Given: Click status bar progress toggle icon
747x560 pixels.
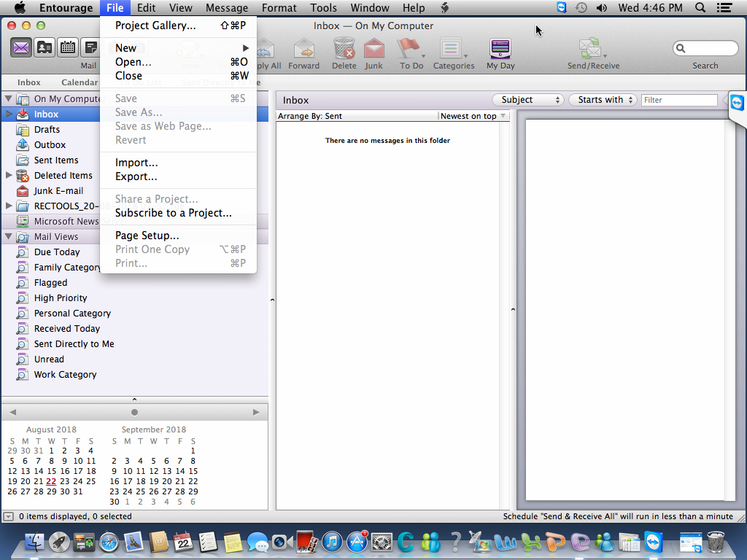Looking at the screenshot, I should [8, 516].
